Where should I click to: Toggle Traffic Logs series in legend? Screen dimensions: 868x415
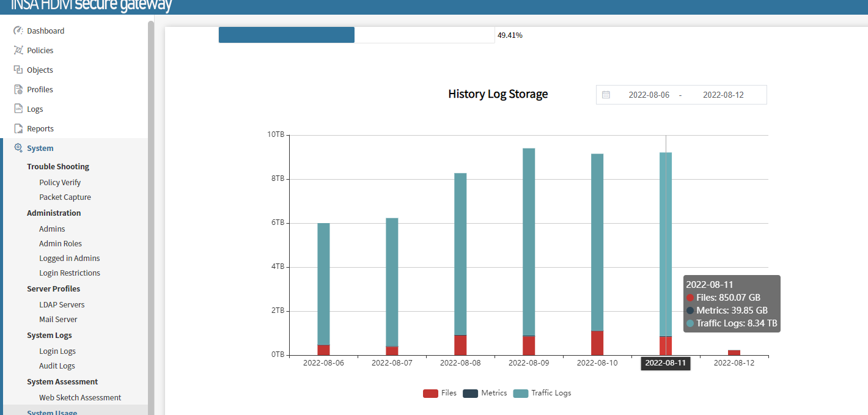pyautogui.click(x=542, y=393)
